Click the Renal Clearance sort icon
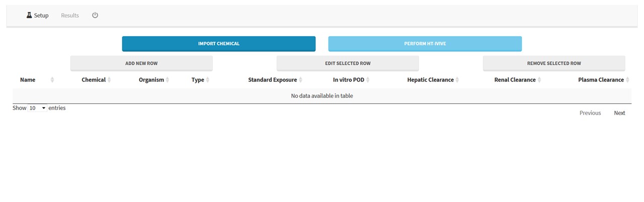This screenshot has height=202, width=644. coord(539,80)
